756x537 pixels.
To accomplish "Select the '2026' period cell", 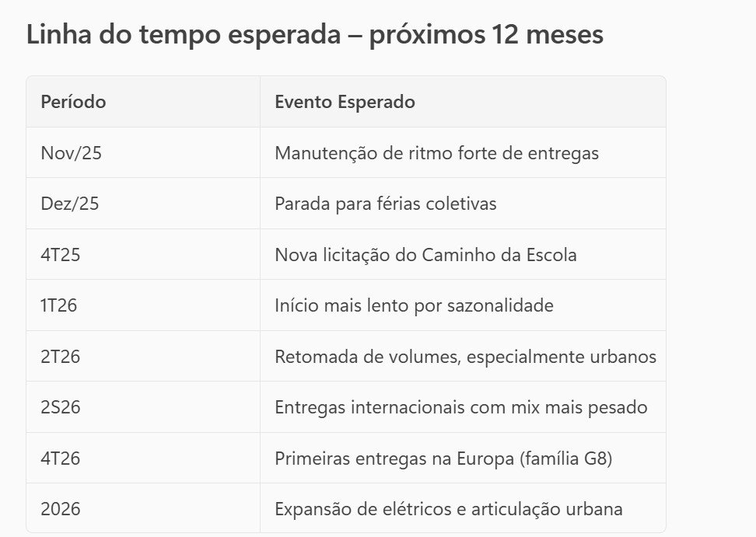I will click(61, 509).
